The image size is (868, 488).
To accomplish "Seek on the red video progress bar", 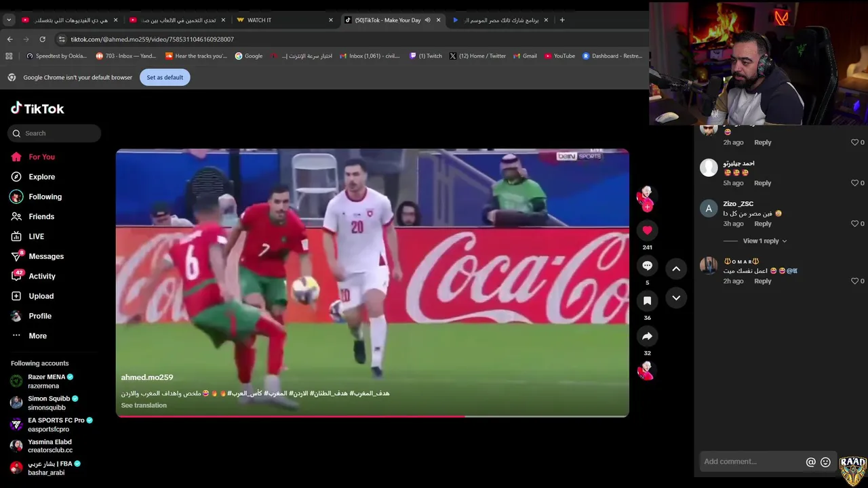I will click(x=372, y=416).
